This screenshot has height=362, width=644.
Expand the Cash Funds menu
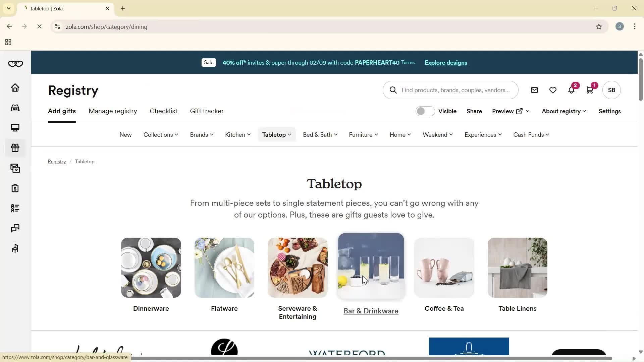point(531,134)
